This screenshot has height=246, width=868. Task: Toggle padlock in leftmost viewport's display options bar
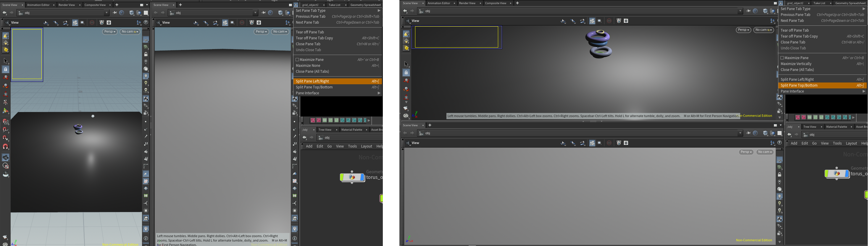click(x=146, y=54)
